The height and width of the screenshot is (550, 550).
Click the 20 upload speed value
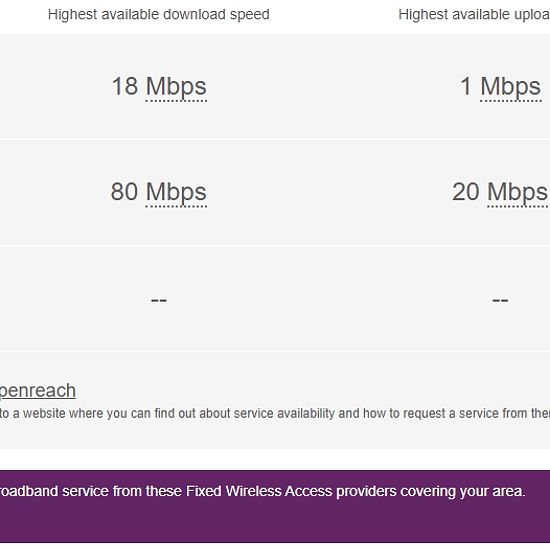(x=466, y=192)
